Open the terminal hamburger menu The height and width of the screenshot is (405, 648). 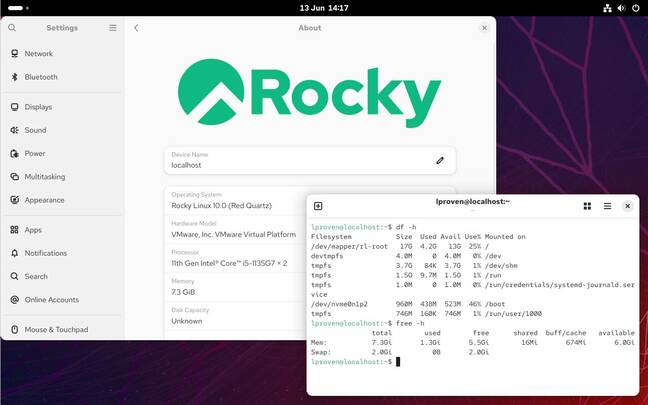[x=608, y=206]
